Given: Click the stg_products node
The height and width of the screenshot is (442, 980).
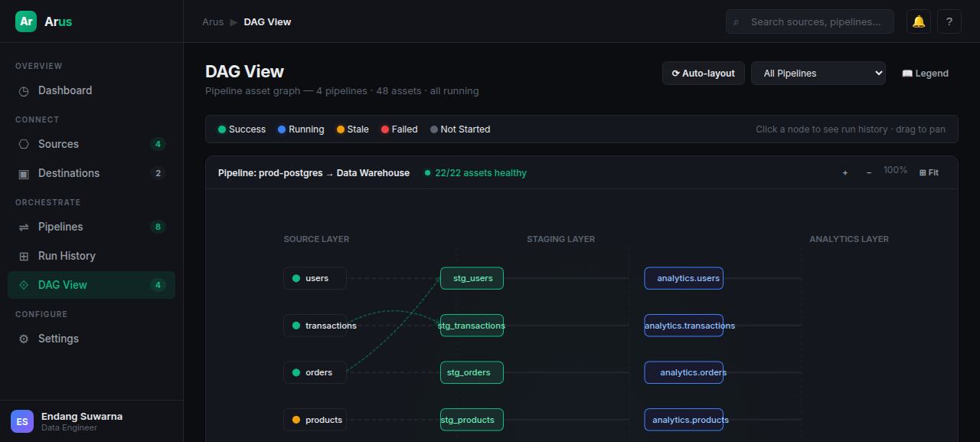Looking at the screenshot, I should click(472, 420).
